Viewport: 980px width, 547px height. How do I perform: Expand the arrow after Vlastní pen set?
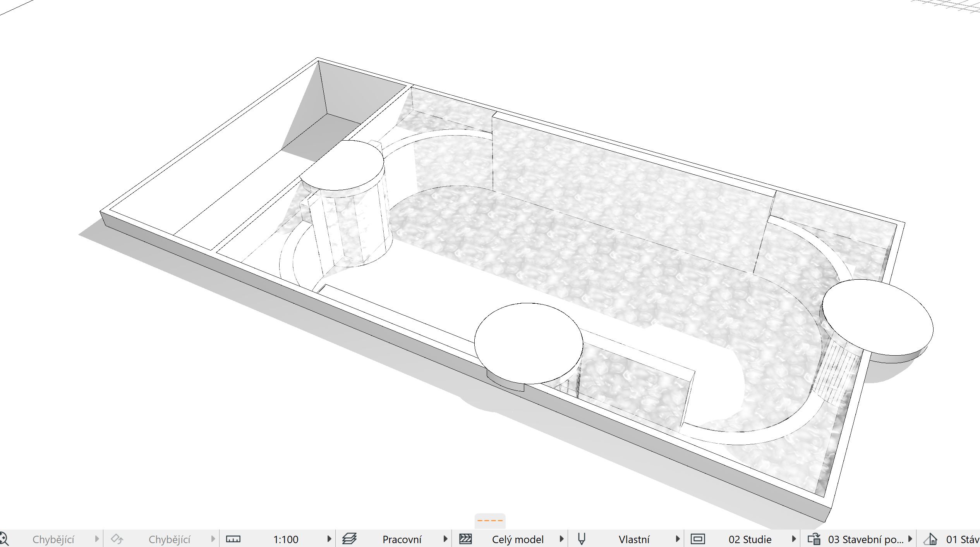678,539
